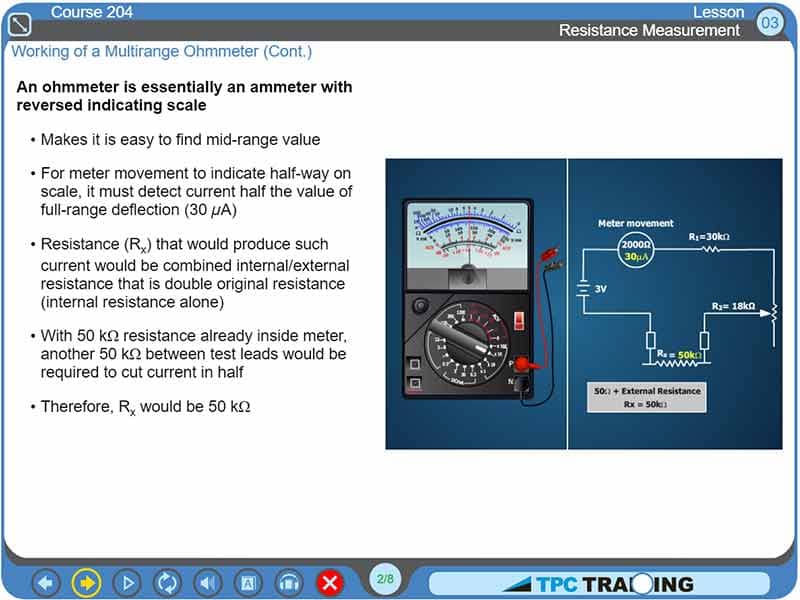
Task: Click the 'R1=30kΩ' resistor label
Action: [709, 237]
